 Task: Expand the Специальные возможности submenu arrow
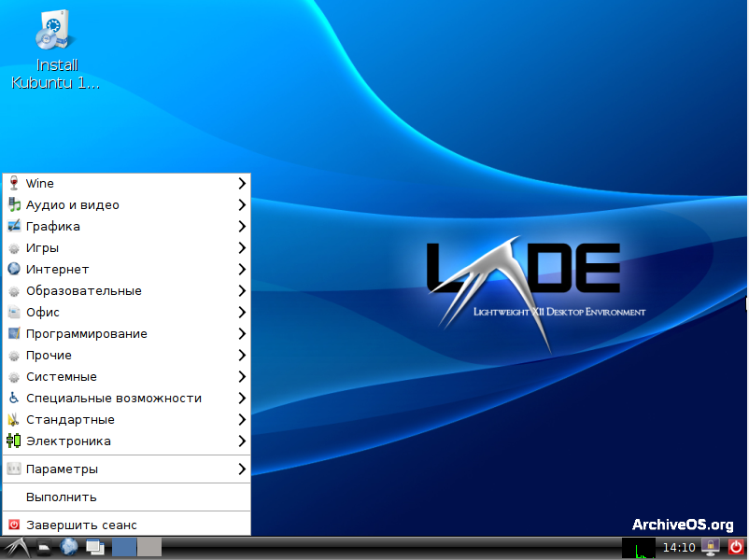click(242, 399)
